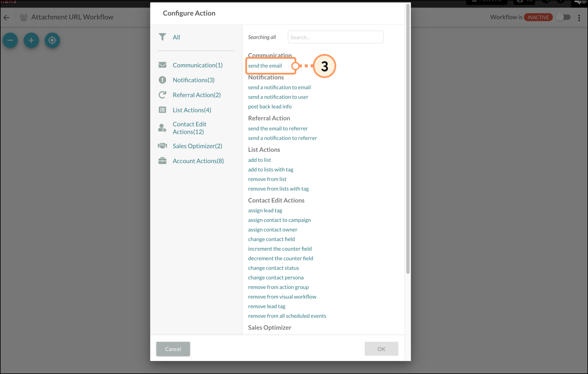Open the three-dot workflow options menu
Viewport: 588px width, 374px height.
point(579,18)
